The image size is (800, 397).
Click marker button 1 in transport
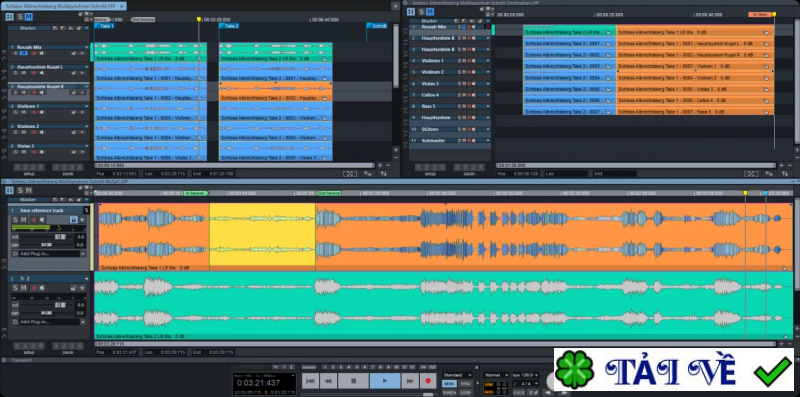coord(325,367)
